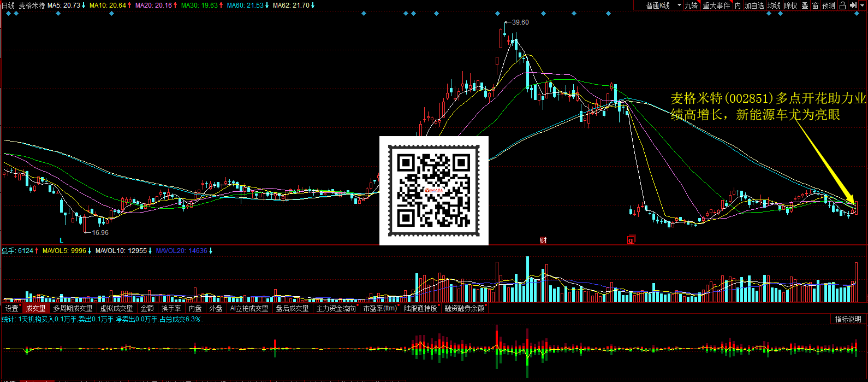Toggle the 内 button in top toolbar
Screen dimensions: 868x382
click(x=738, y=5)
